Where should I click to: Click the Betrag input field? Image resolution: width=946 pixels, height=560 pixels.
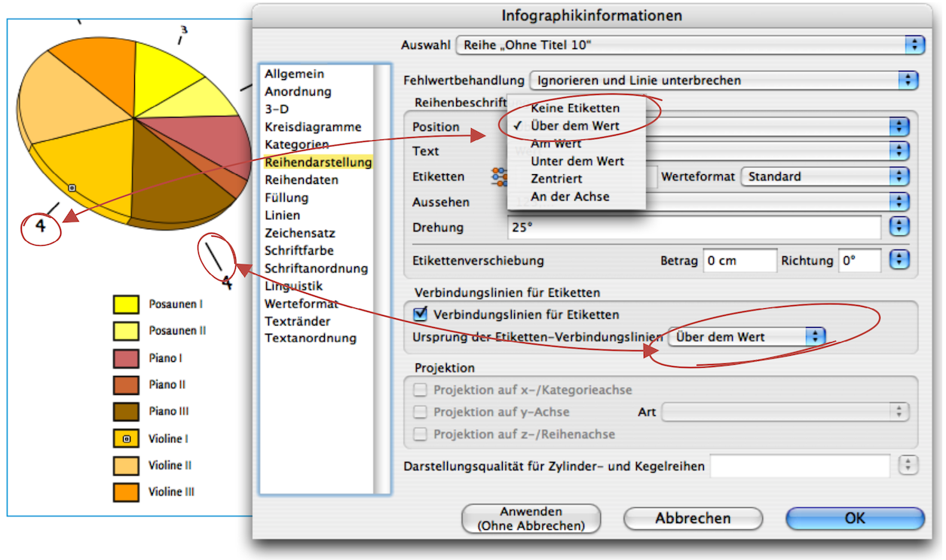(x=739, y=261)
